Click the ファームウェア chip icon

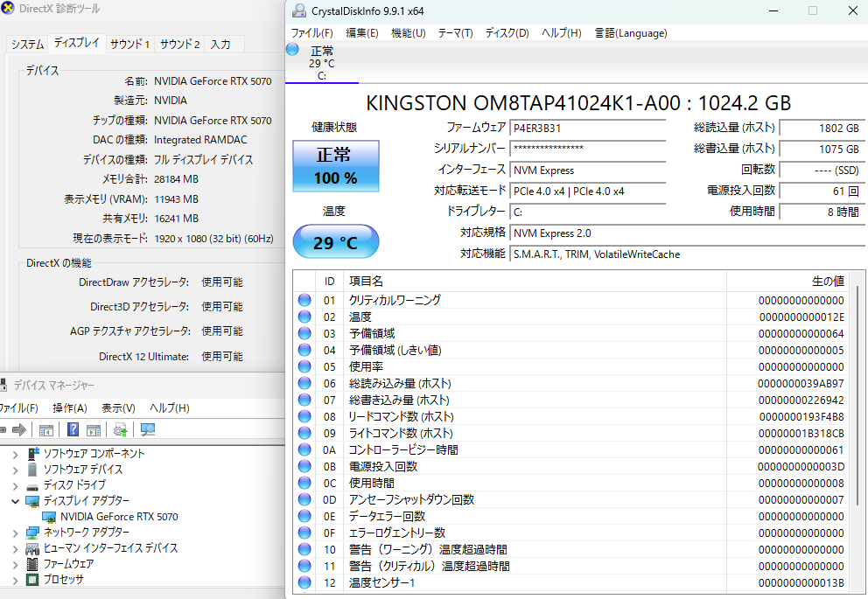tap(32, 564)
